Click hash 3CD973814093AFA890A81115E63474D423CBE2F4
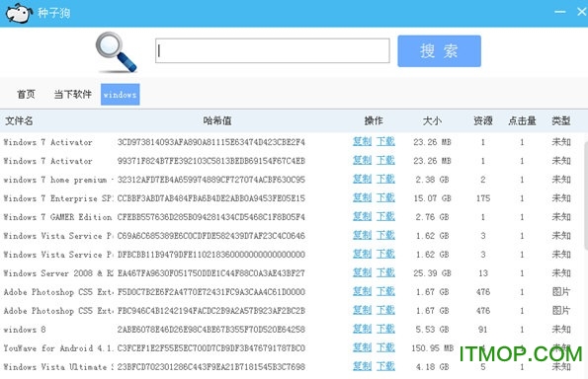The height and width of the screenshot is (379, 588). coord(211,142)
